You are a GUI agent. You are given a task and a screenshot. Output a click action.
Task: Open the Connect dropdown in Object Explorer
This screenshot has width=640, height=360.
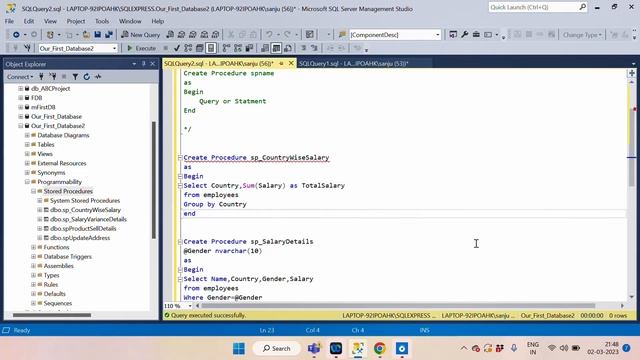(20, 76)
